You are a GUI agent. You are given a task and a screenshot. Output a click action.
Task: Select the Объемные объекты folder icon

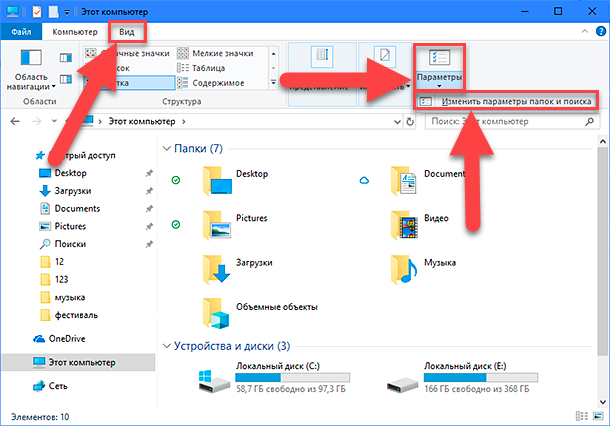coord(217,314)
